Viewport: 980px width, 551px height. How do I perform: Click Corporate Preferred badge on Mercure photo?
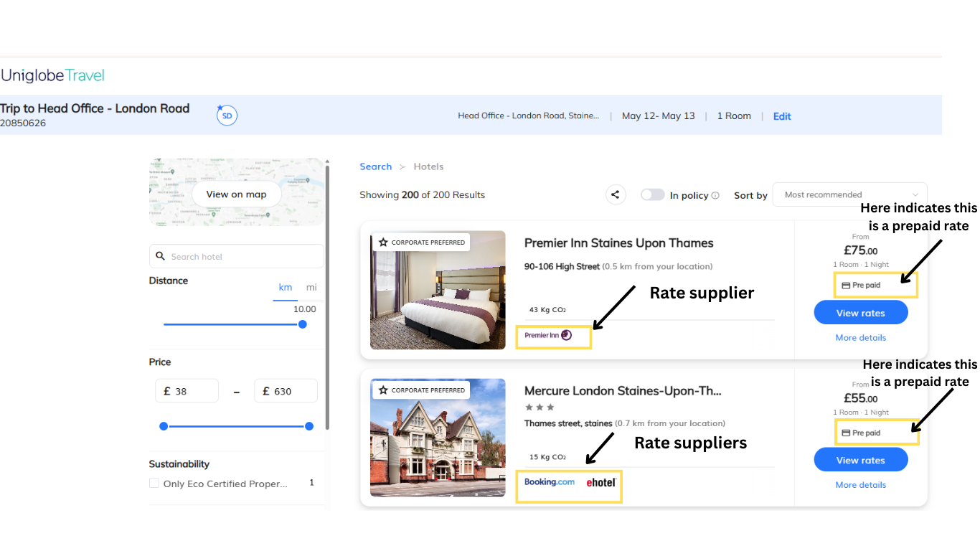422,390
